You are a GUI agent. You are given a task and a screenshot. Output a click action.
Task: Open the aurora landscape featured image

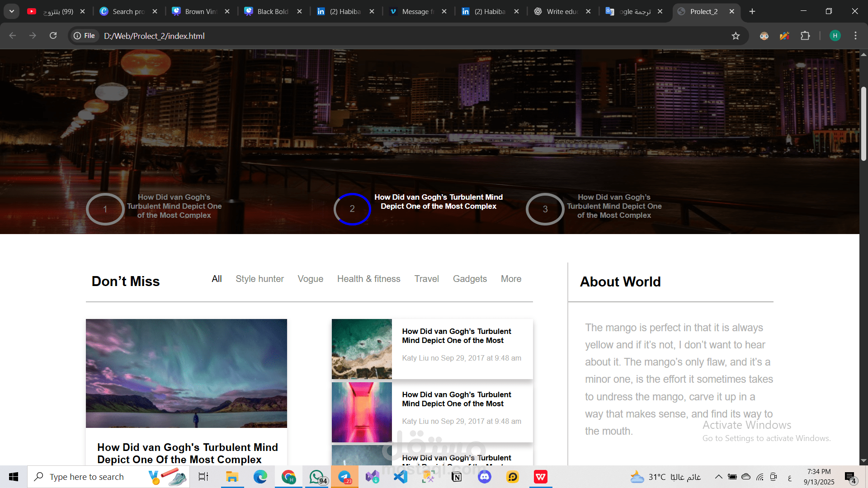pyautogui.click(x=186, y=373)
